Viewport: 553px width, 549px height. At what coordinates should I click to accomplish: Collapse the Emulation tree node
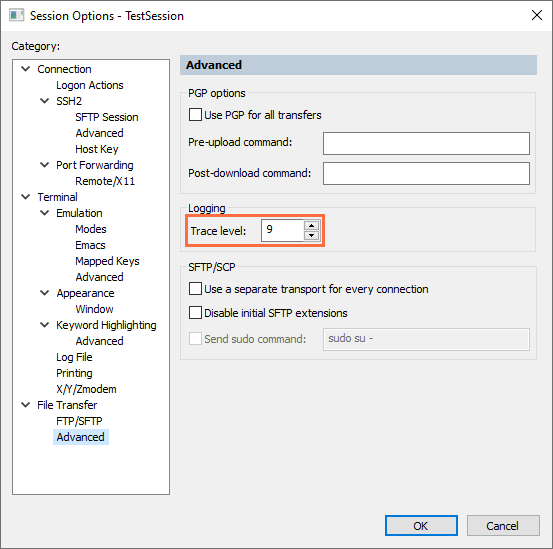coord(44,213)
